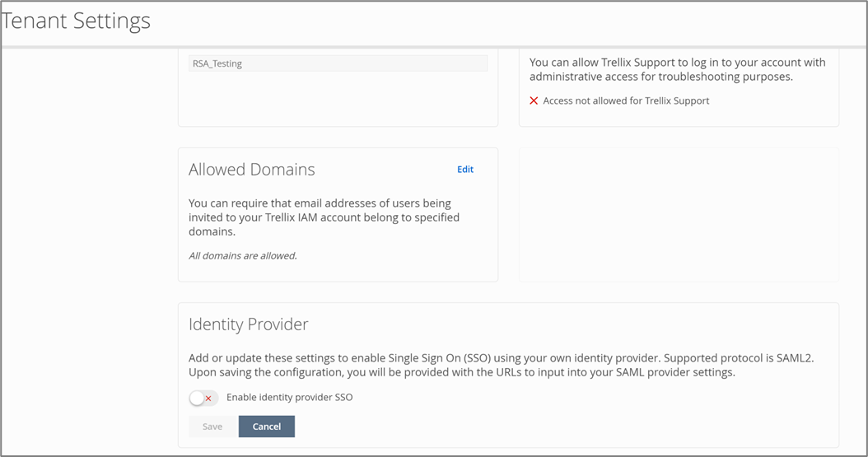Click the red x mark inside SSO toggle
The image size is (868, 457).
(208, 399)
